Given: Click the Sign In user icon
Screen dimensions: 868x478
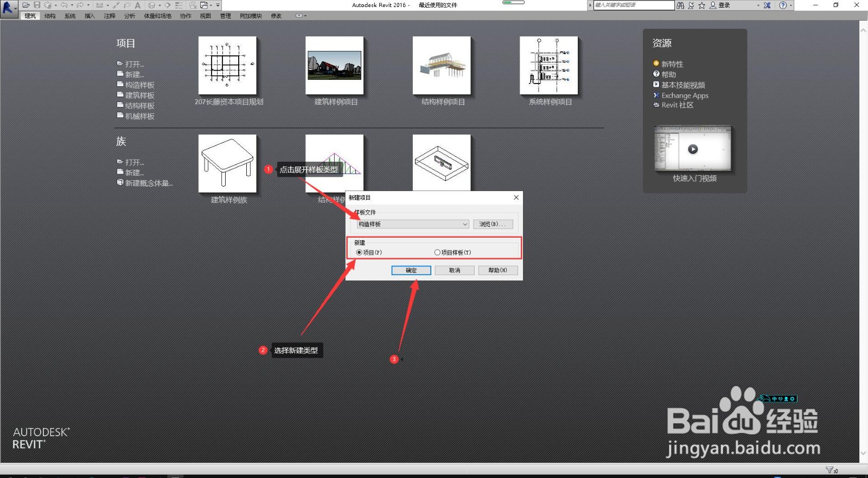Looking at the screenshot, I should [713, 5].
